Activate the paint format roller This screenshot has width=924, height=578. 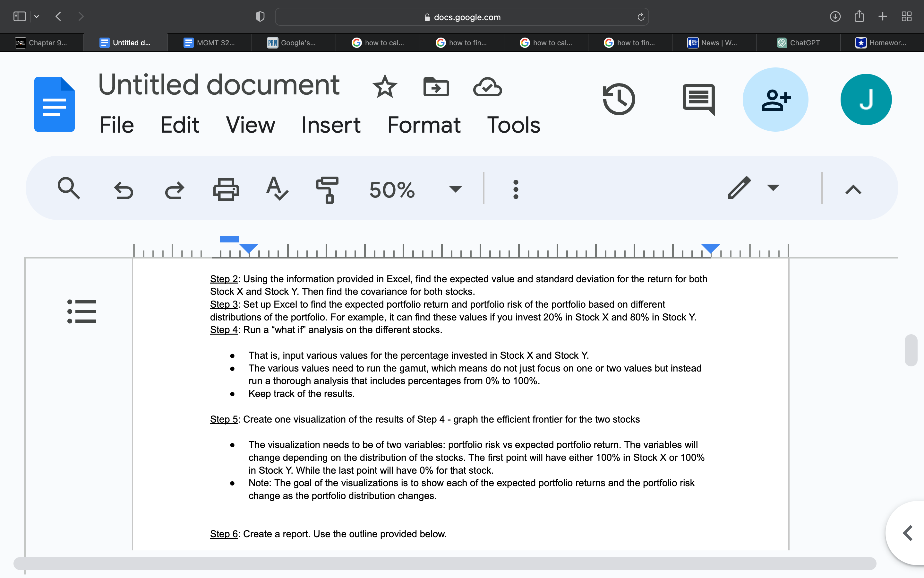click(327, 189)
